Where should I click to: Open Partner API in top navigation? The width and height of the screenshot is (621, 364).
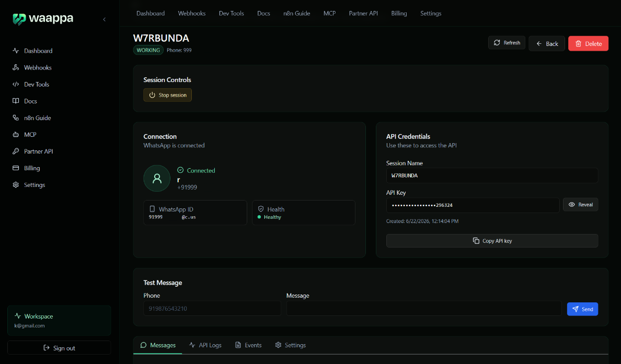click(363, 14)
